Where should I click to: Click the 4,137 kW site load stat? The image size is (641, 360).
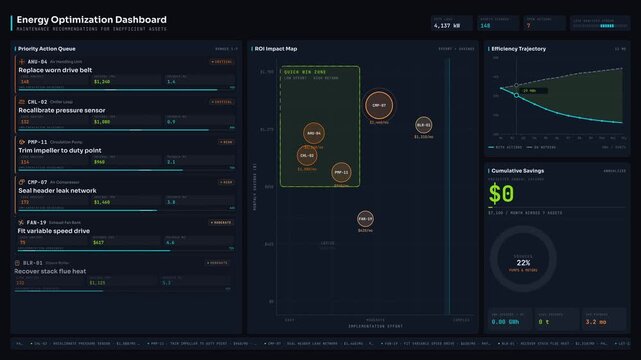(x=452, y=23)
